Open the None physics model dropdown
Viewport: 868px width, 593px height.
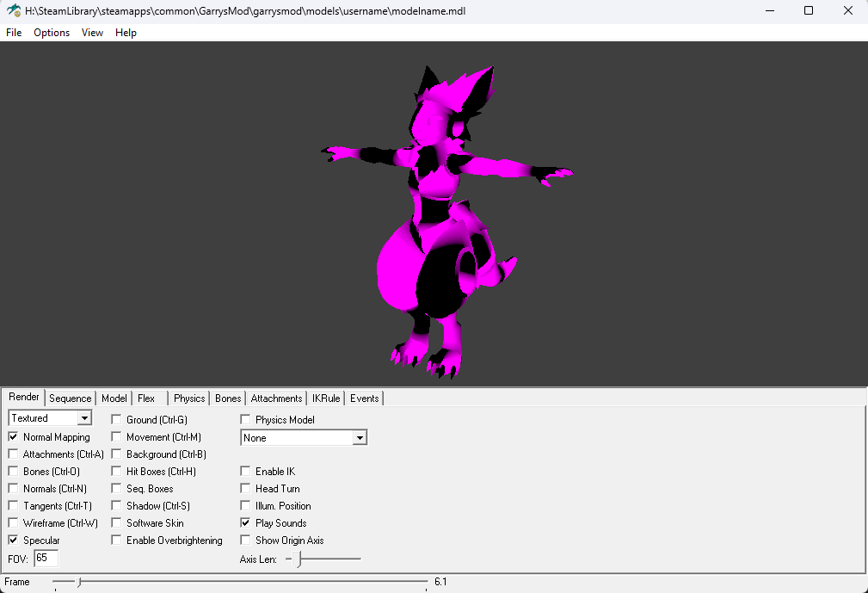pos(304,438)
